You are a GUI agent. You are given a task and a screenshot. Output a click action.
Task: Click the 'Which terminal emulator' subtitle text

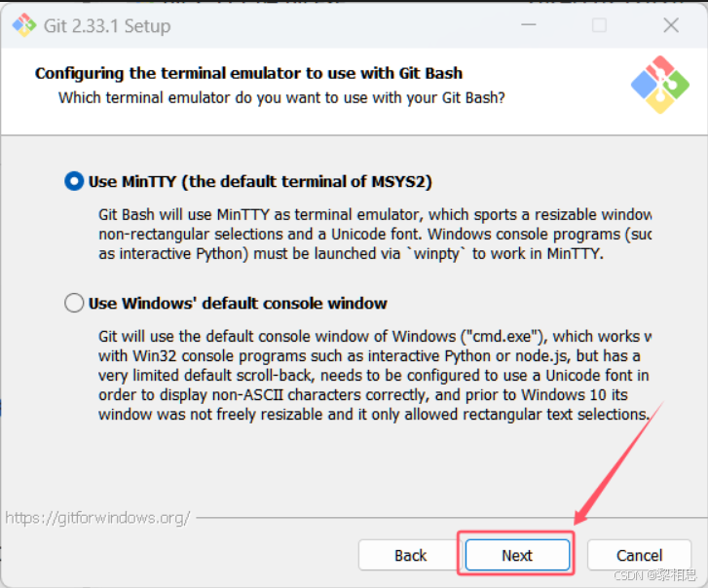coord(281,97)
